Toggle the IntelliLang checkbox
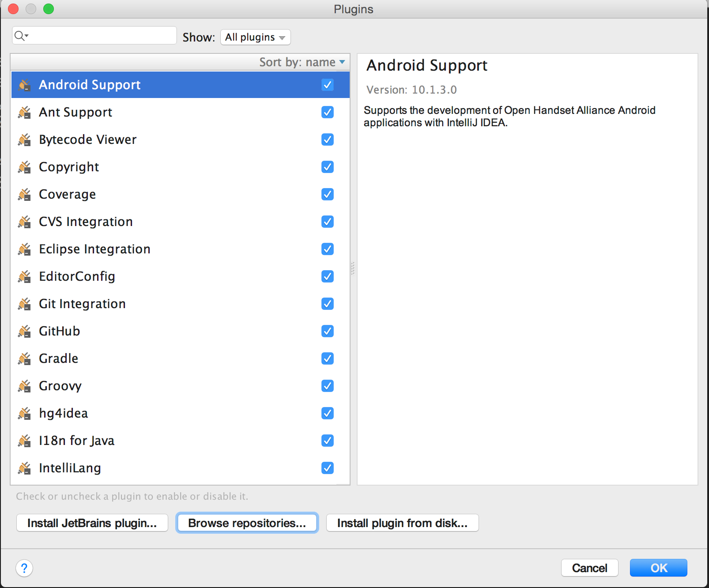The width and height of the screenshot is (709, 588). (x=328, y=468)
